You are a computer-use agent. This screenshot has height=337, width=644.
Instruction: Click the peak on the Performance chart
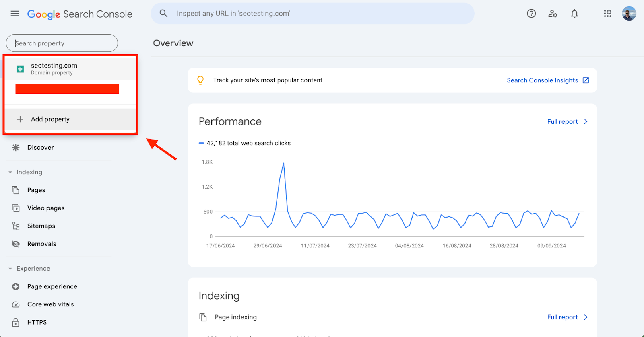[x=283, y=163]
